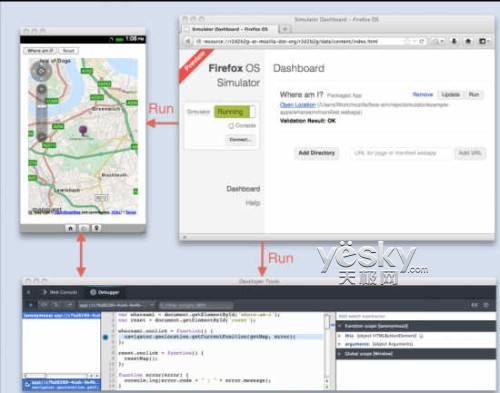Click the URL for page or manifest input
The image size is (500, 393).
click(x=401, y=153)
